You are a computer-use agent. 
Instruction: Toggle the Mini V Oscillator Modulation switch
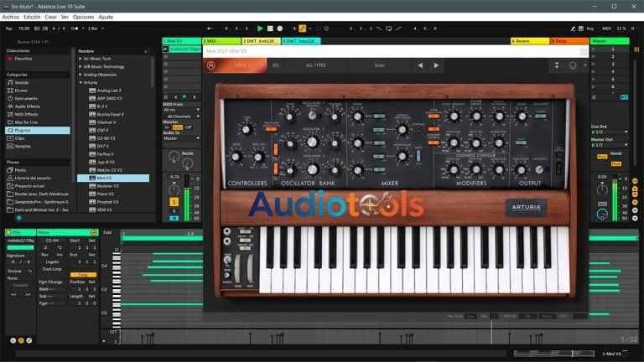click(x=271, y=129)
